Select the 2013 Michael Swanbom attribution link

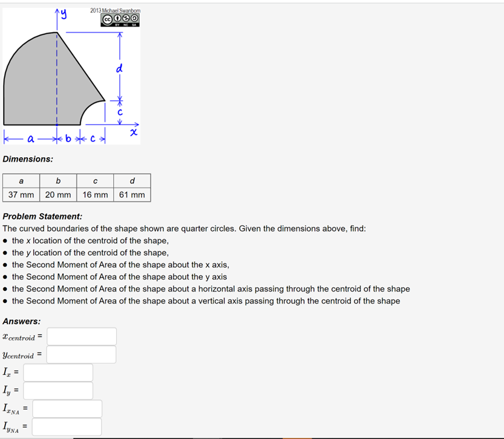tap(115, 10)
